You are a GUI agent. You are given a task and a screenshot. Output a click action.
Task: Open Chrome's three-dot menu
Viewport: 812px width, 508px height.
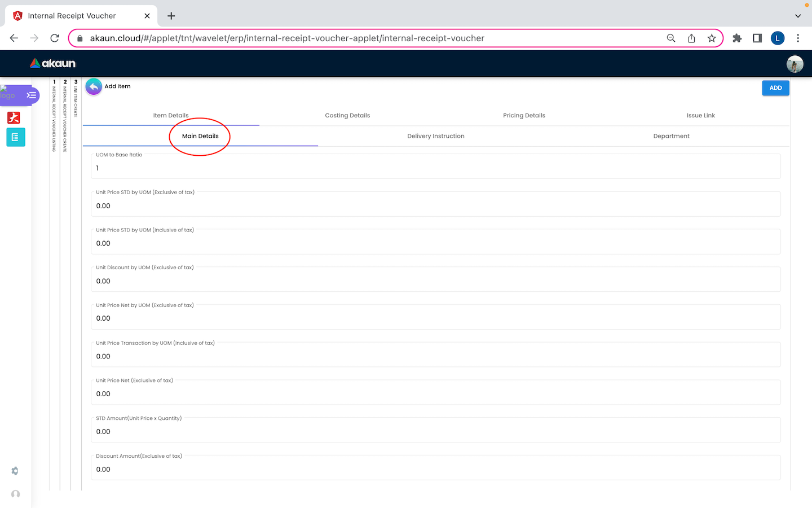click(797, 38)
